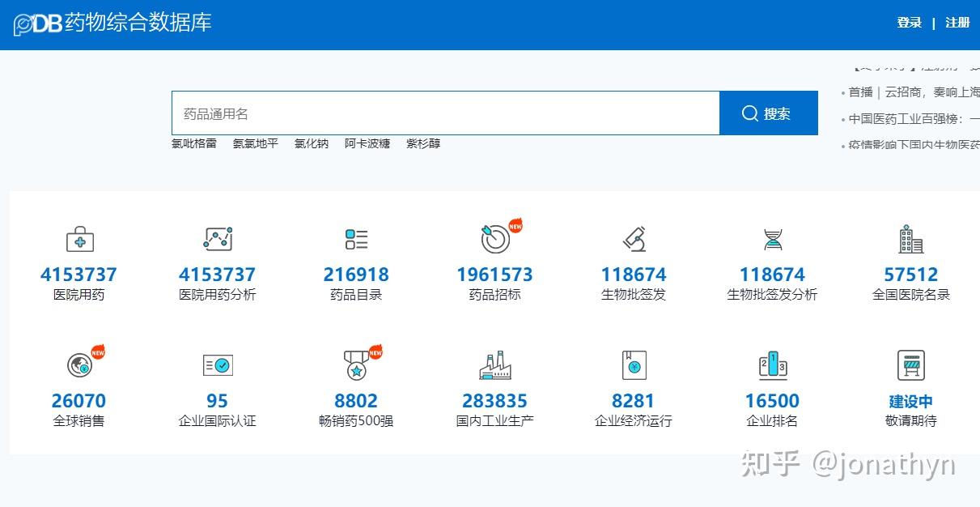Click the 生物批签发 label
Image resolution: width=980 pixels, height=507 pixels.
634,295
